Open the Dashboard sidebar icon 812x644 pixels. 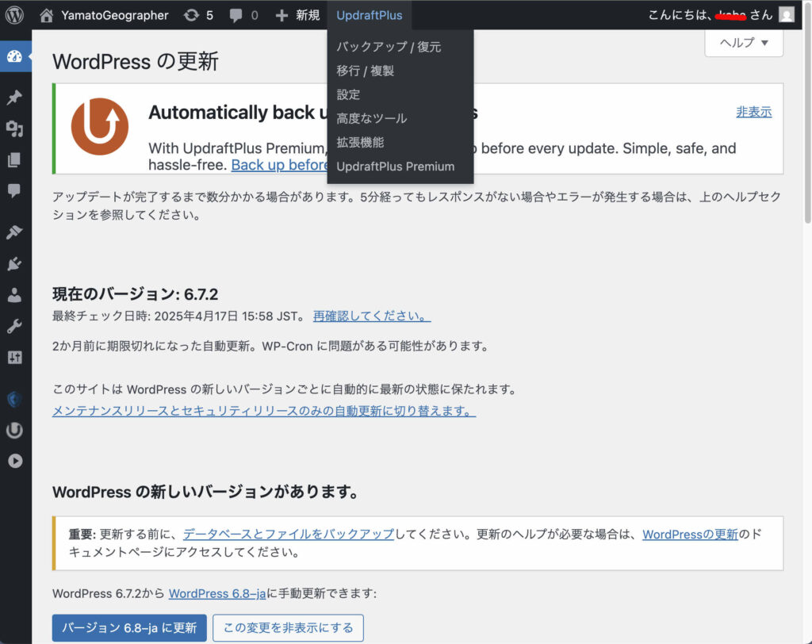[x=15, y=56]
